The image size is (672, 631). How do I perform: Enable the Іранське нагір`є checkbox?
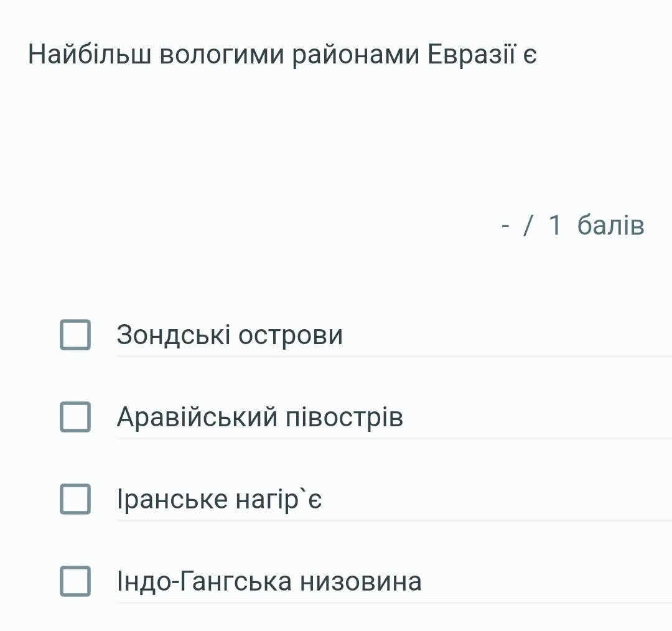[x=75, y=499]
